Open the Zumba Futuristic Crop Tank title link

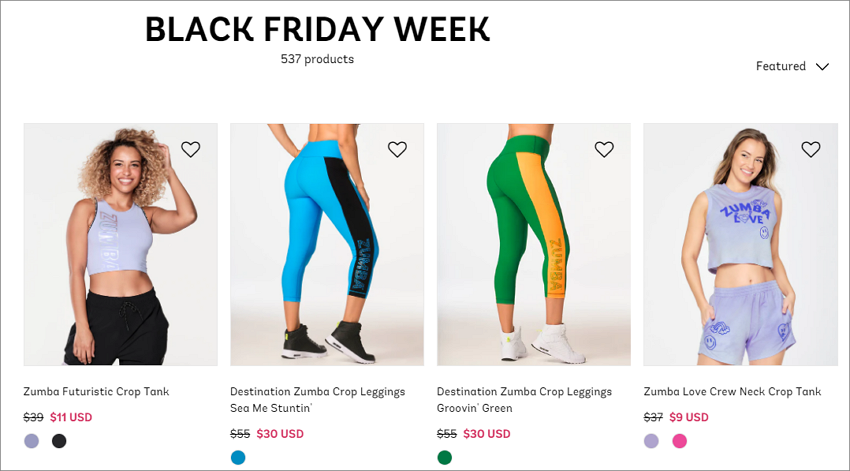point(96,391)
